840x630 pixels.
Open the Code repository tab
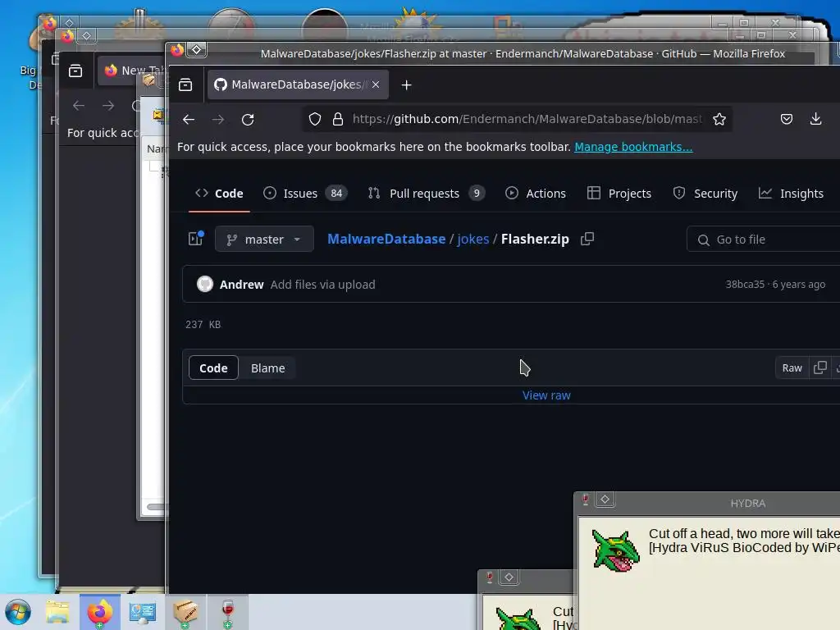[219, 194]
